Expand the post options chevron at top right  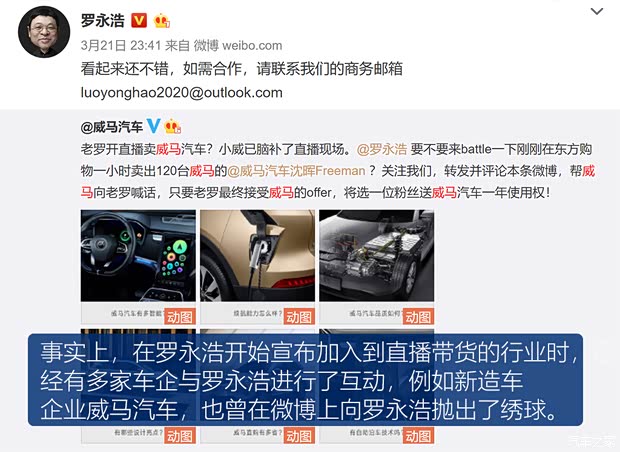pos(597,11)
